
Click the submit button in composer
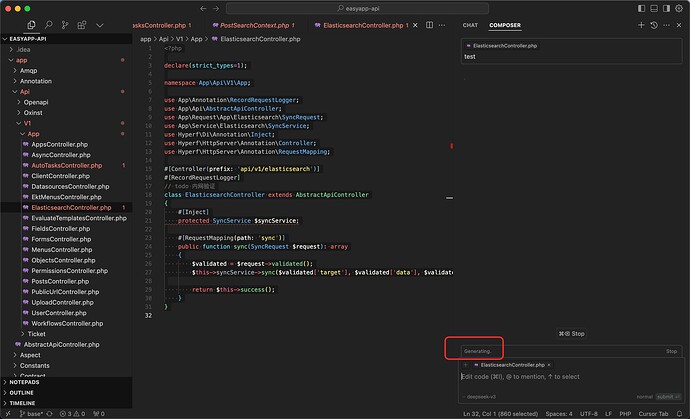coord(668,397)
